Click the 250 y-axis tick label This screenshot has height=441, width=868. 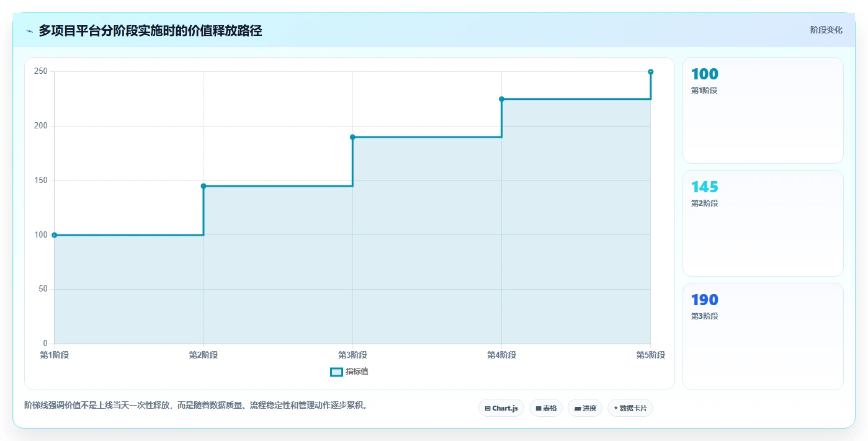click(41, 71)
